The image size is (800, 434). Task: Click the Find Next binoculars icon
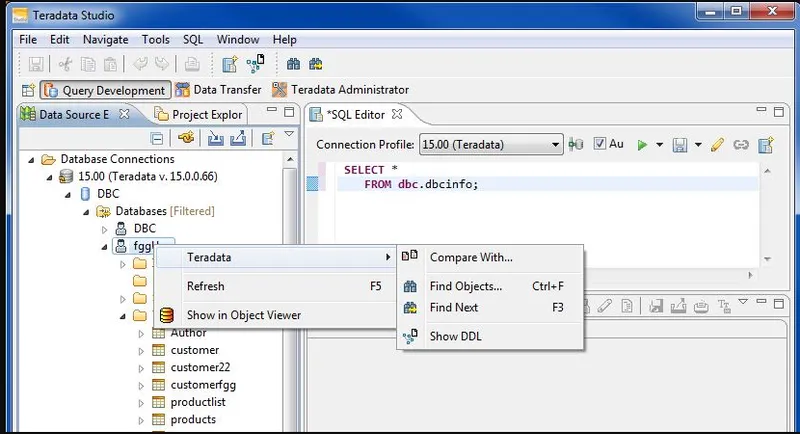316,64
